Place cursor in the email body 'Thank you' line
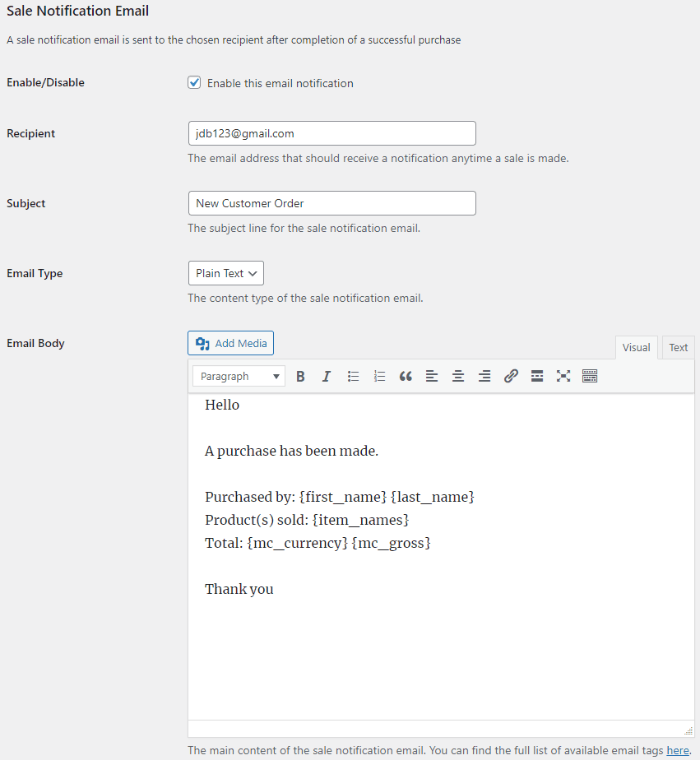Screen dimensions: 700x760 (x=239, y=589)
